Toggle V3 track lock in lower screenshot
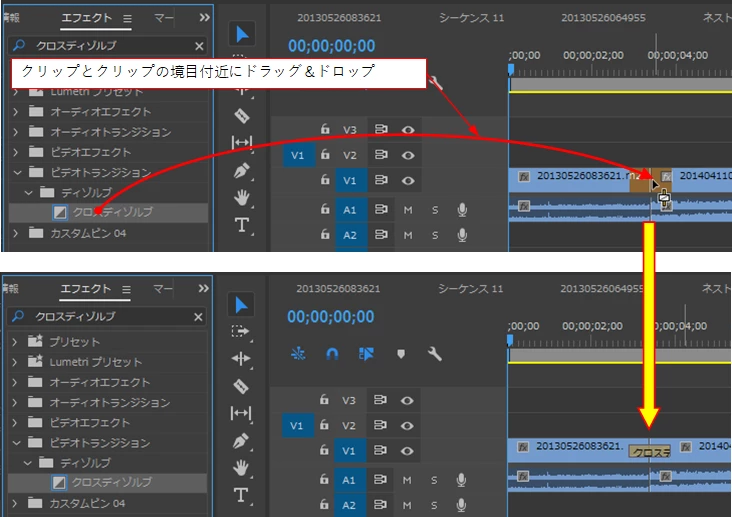This screenshot has width=732, height=517. click(324, 400)
